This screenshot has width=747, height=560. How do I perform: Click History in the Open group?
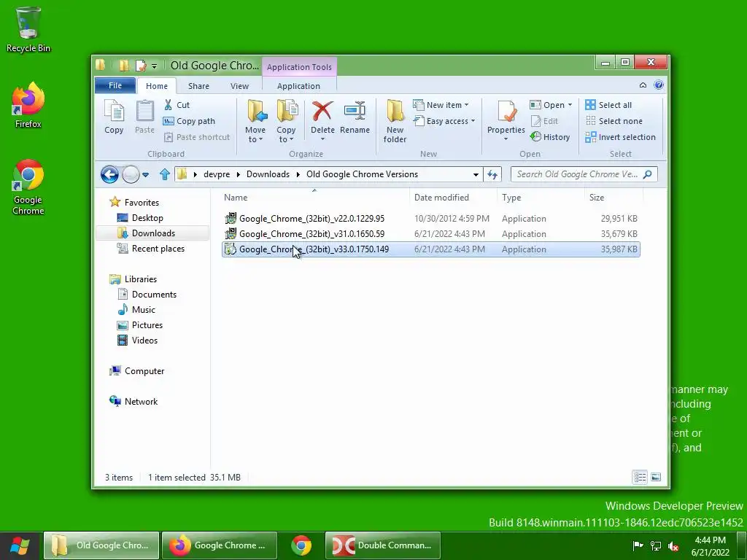coord(550,137)
